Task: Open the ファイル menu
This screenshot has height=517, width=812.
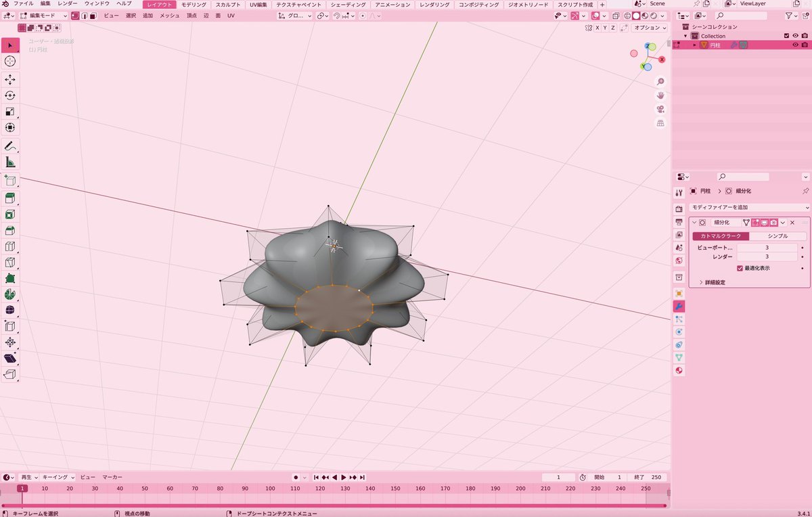Action: [x=24, y=4]
